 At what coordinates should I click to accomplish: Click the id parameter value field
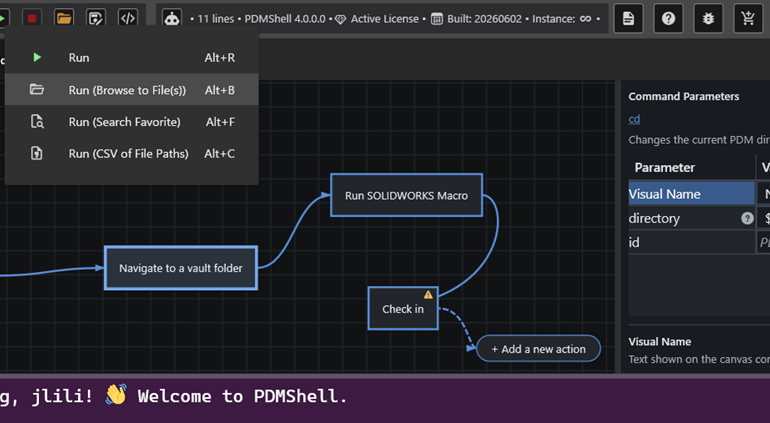(x=763, y=242)
